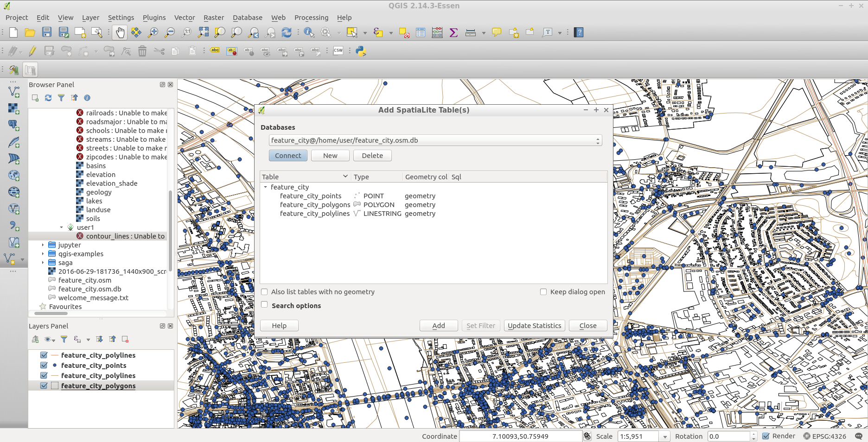Click the Label tool abc icon
Viewport: 868px width, 442px height.
click(x=215, y=51)
